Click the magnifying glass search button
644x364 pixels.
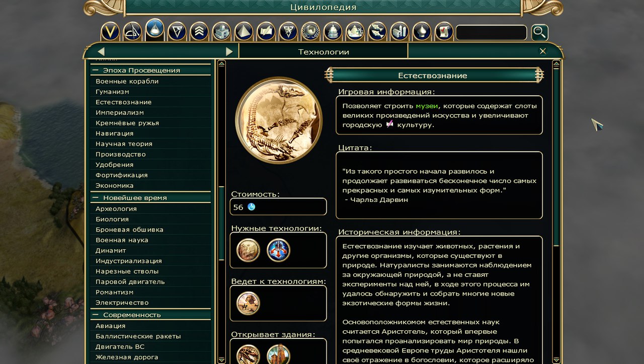[539, 32]
